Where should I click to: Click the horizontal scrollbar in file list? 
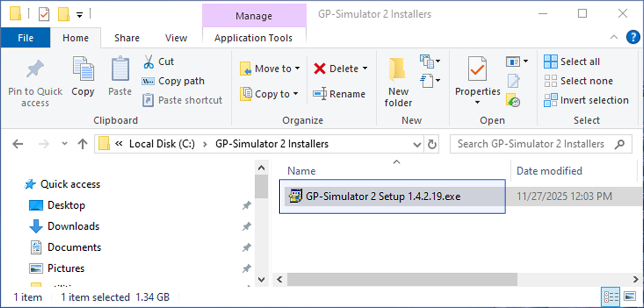click(x=402, y=279)
